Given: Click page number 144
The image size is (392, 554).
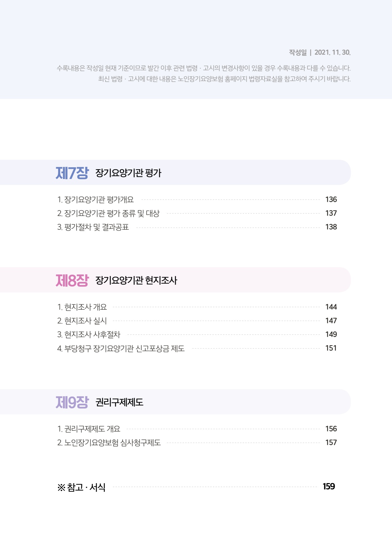Looking at the screenshot, I should (331, 307).
